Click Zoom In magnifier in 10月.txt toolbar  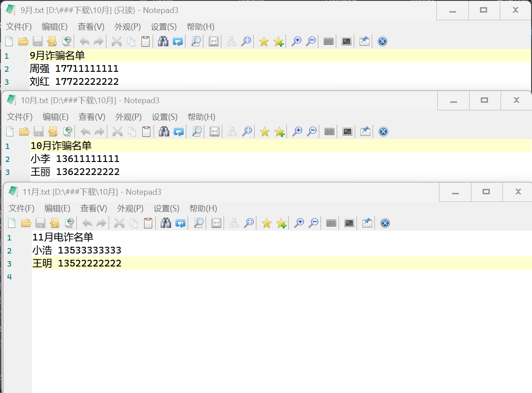(297, 131)
